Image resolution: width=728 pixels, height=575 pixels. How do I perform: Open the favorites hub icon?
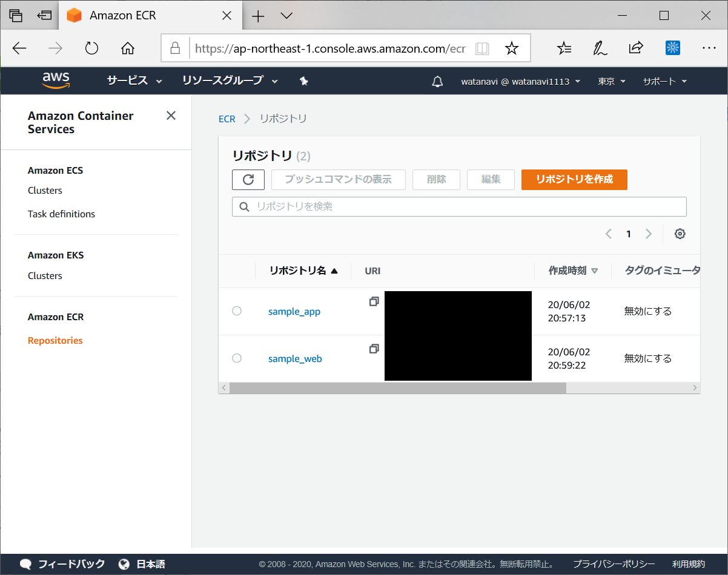[564, 48]
